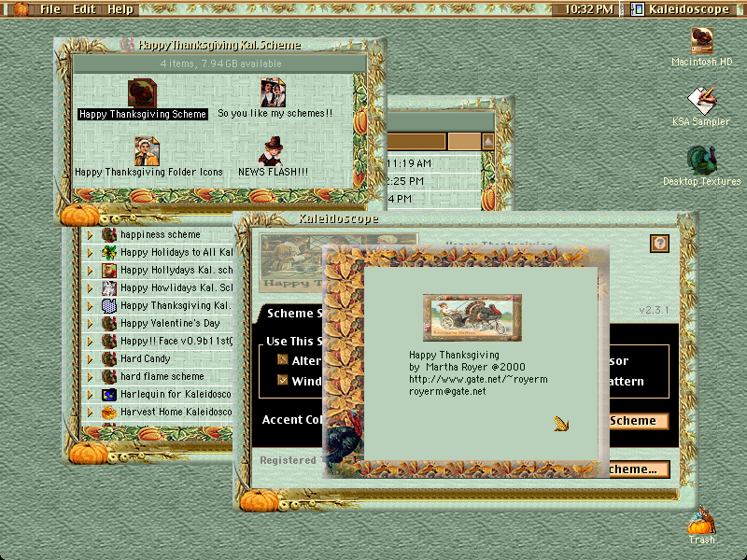Viewport: 747px width, 560px height.
Task: Click the cheme... button at bottom right
Action: point(639,469)
